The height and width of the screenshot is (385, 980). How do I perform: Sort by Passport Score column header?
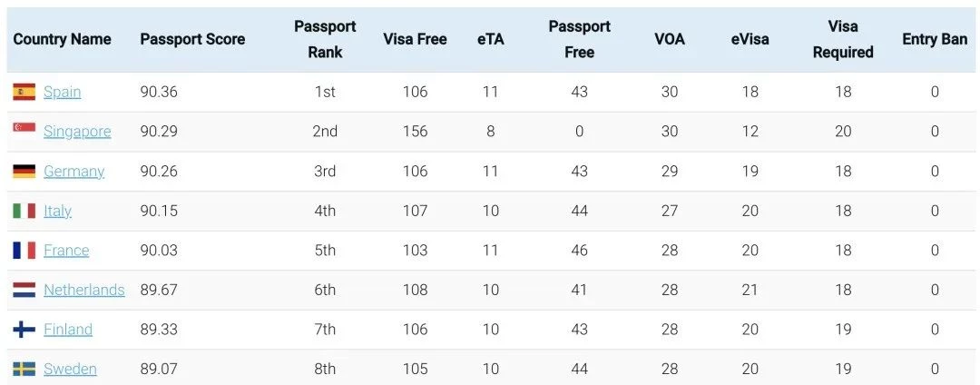[192, 39]
